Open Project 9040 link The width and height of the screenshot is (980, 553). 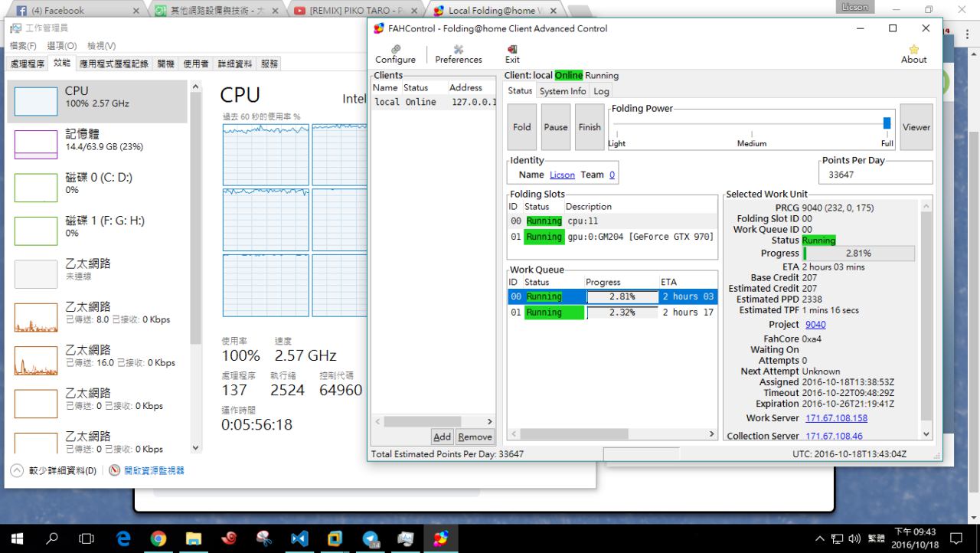click(x=815, y=324)
